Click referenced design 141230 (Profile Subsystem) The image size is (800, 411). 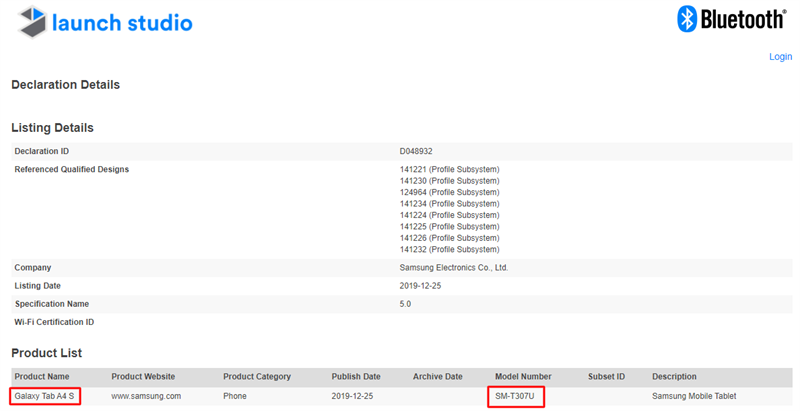[449, 181]
